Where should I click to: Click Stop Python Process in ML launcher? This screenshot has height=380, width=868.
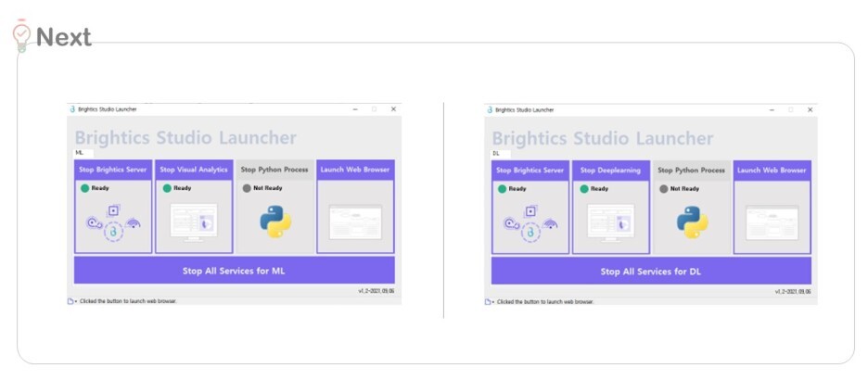tap(274, 170)
